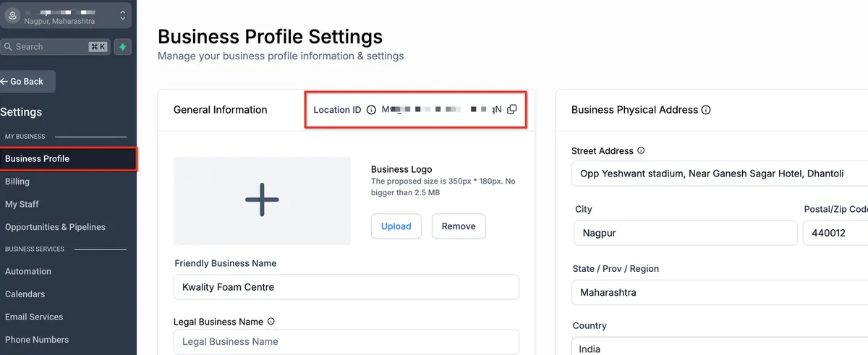Click the green lightning bolt quick actions icon
This screenshot has height=355, width=868.
coord(123,46)
